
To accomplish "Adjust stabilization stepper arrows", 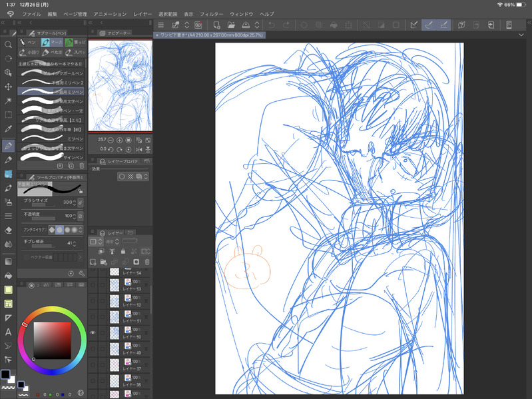I will [75, 243].
